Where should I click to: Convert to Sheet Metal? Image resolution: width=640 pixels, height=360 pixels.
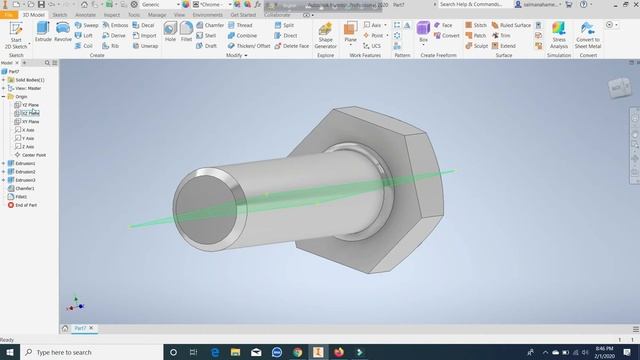tap(588, 36)
